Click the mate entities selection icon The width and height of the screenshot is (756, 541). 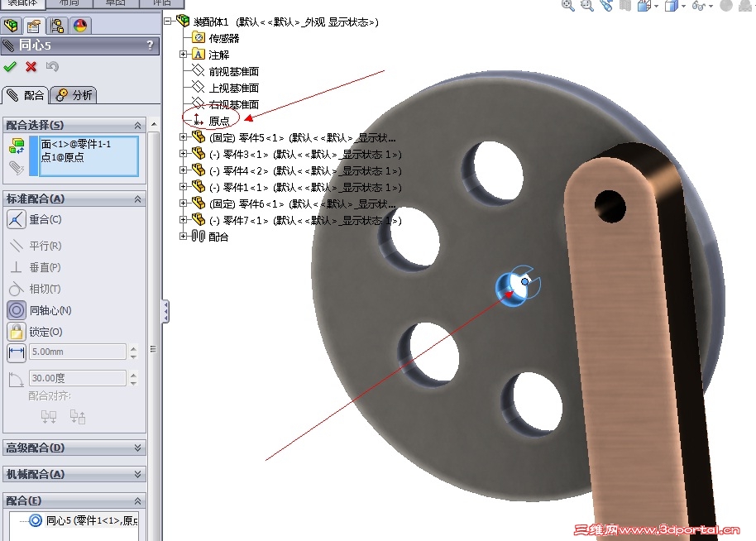click(x=17, y=146)
